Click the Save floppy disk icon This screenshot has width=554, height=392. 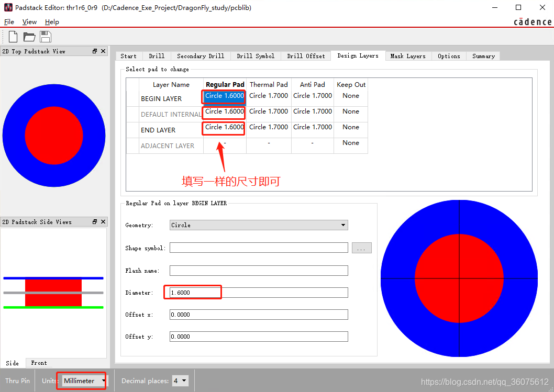[46, 37]
